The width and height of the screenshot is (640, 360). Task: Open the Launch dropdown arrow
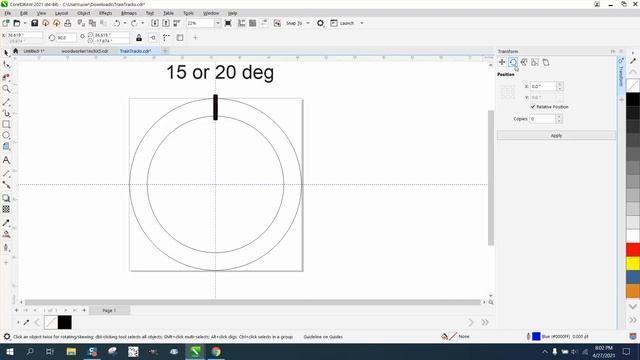coord(362,23)
